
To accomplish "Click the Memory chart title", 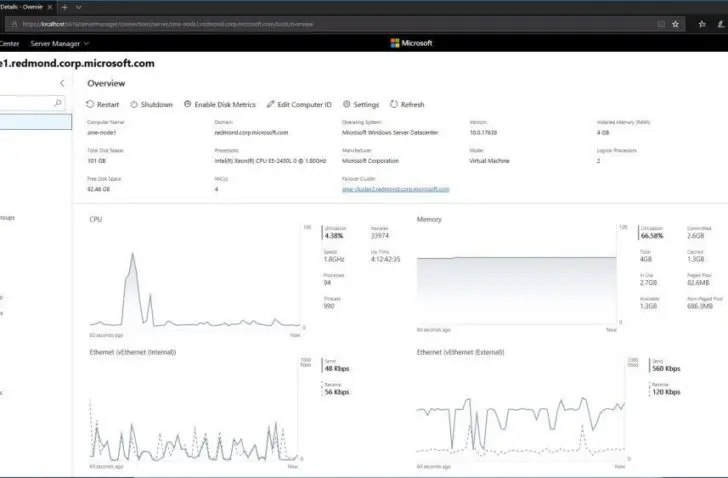I will click(429, 220).
